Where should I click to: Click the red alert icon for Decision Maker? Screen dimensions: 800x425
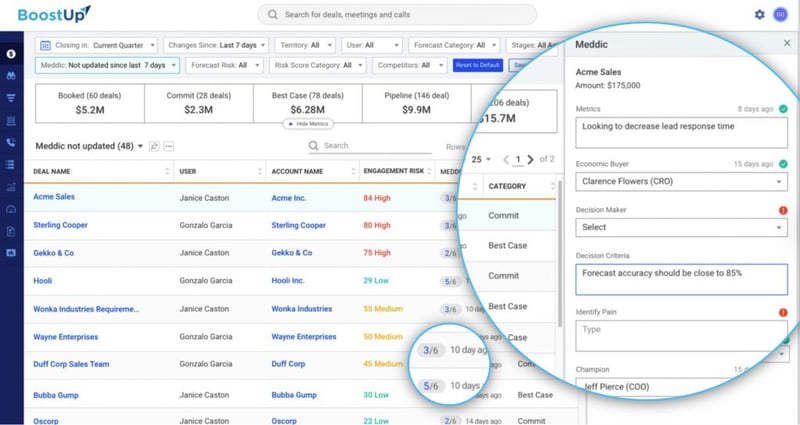pos(783,210)
